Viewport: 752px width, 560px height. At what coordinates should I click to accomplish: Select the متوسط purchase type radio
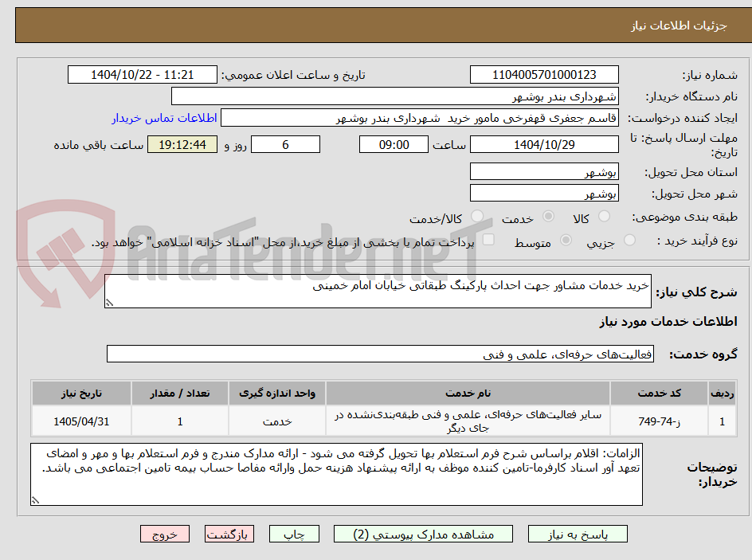(566, 241)
